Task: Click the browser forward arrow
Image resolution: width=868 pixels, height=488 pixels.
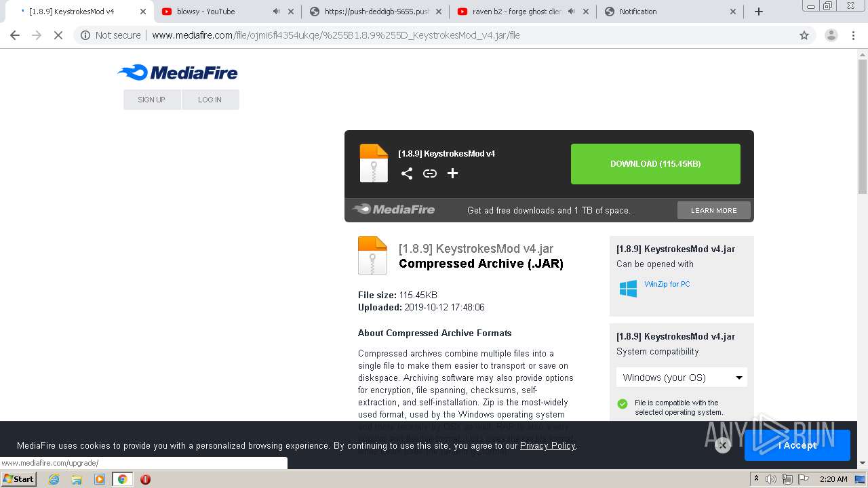Action: 37,35
